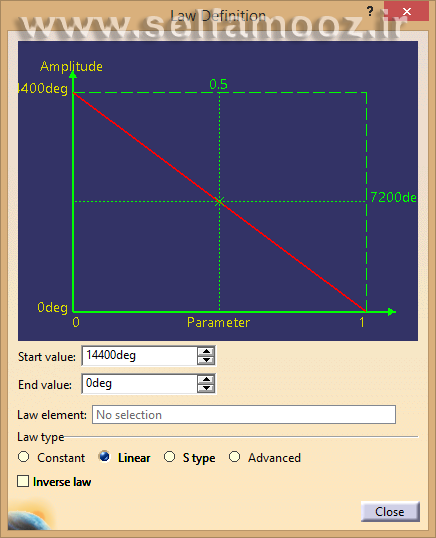Image resolution: width=436 pixels, height=538 pixels.
Task: Click the Close button
Action: pos(390,512)
